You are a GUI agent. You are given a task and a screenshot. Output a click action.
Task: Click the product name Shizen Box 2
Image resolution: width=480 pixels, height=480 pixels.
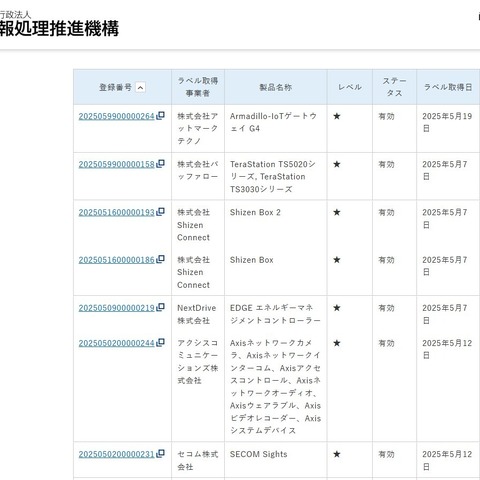[x=255, y=212]
